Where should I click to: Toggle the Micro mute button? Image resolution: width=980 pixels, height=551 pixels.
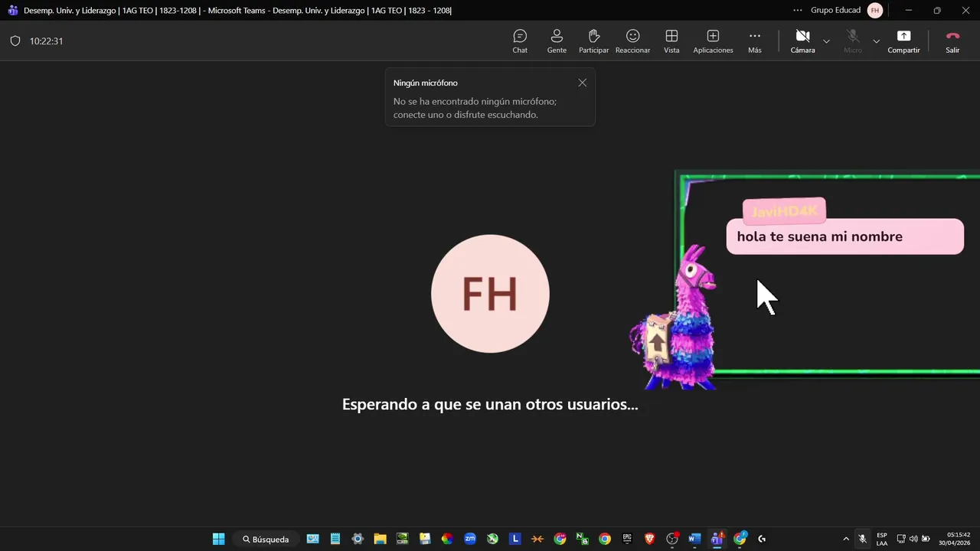pos(853,41)
